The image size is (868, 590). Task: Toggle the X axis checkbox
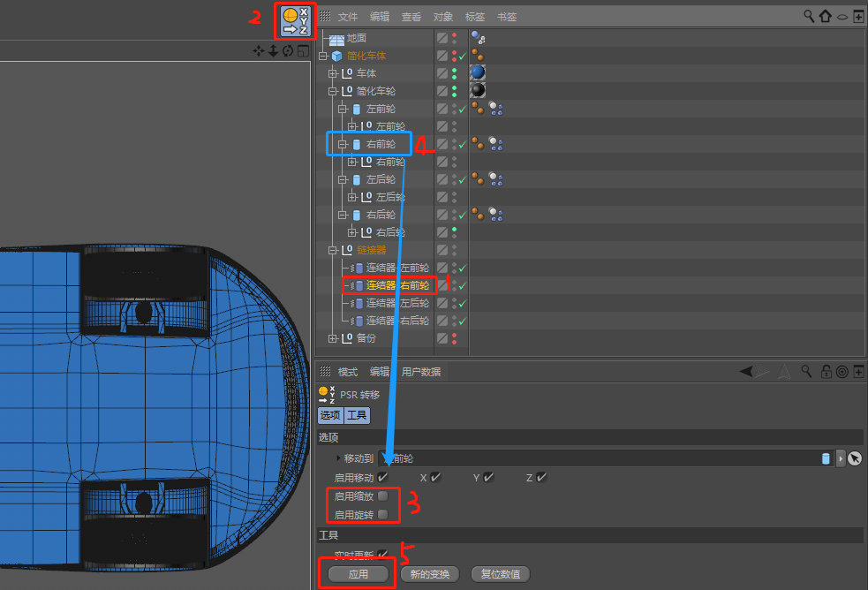(435, 477)
